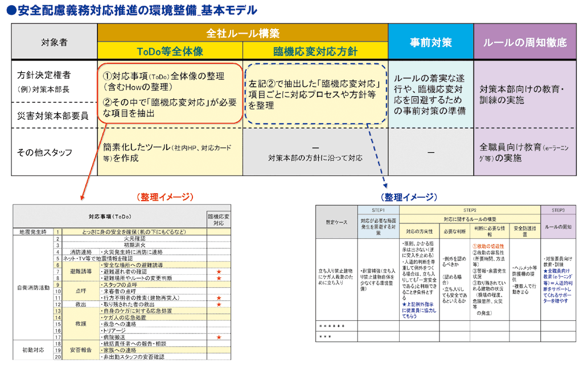Select the text 来客者の点呼

(x=120, y=291)
